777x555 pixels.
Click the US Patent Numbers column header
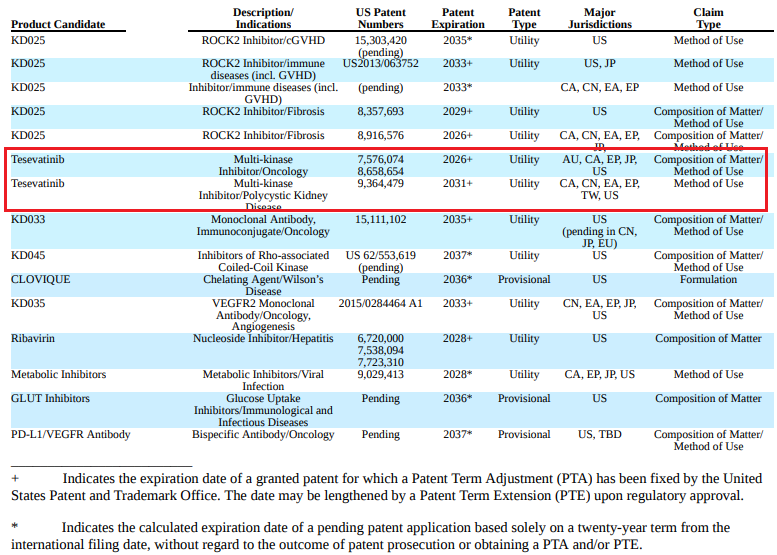(380, 18)
